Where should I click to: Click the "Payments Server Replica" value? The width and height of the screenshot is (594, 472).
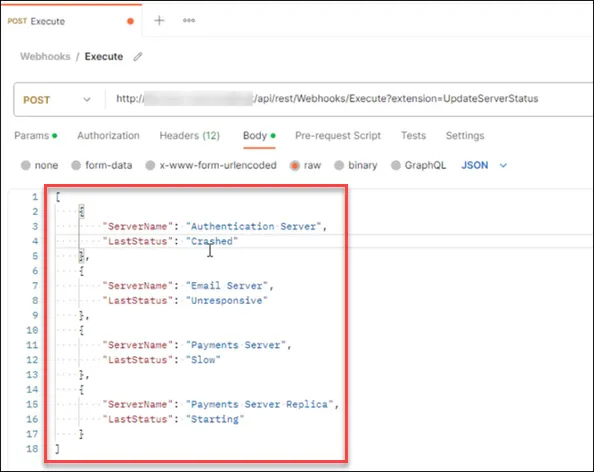pos(259,404)
